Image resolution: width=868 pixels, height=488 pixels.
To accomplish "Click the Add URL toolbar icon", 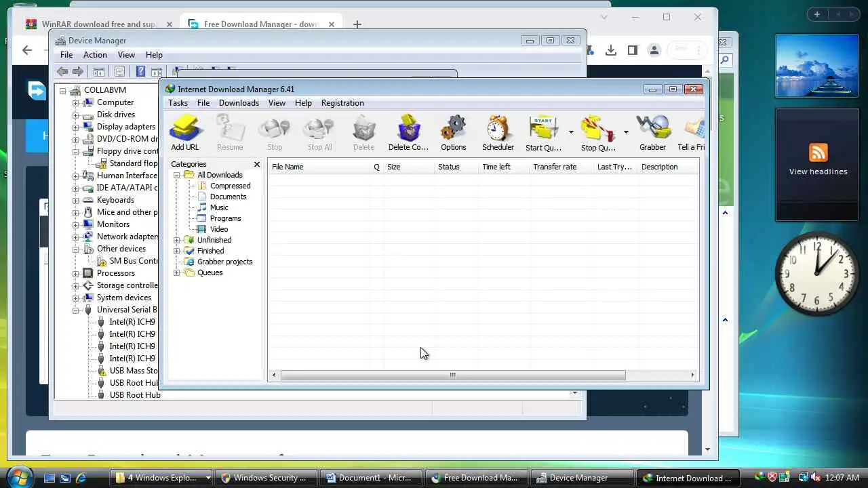I will tap(185, 132).
